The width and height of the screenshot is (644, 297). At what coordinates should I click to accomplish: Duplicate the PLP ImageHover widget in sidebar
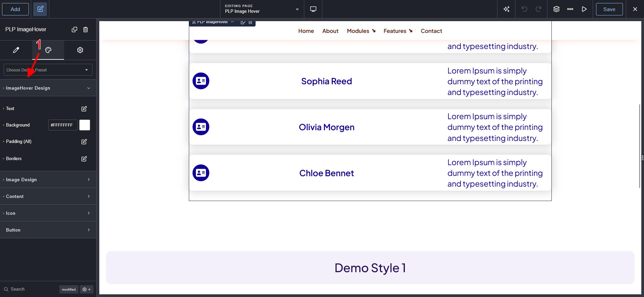pos(74,30)
